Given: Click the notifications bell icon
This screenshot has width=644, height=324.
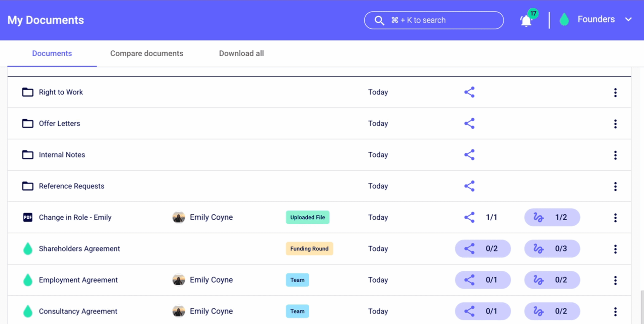Looking at the screenshot, I should pyautogui.click(x=526, y=21).
